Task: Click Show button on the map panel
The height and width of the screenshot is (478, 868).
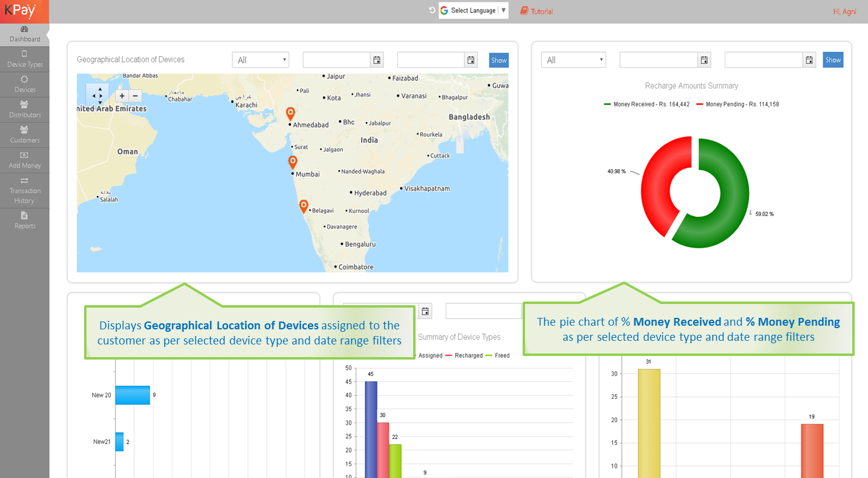Action: coord(498,60)
